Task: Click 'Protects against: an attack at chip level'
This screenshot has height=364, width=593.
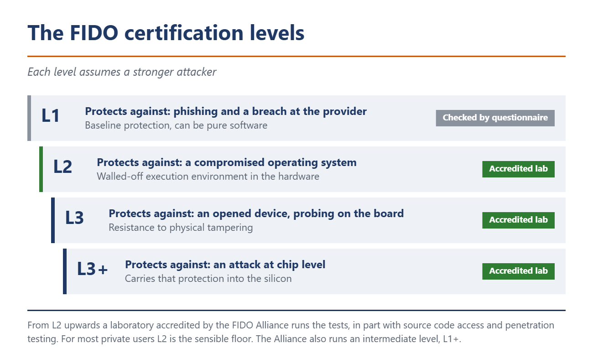Action: (225, 265)
